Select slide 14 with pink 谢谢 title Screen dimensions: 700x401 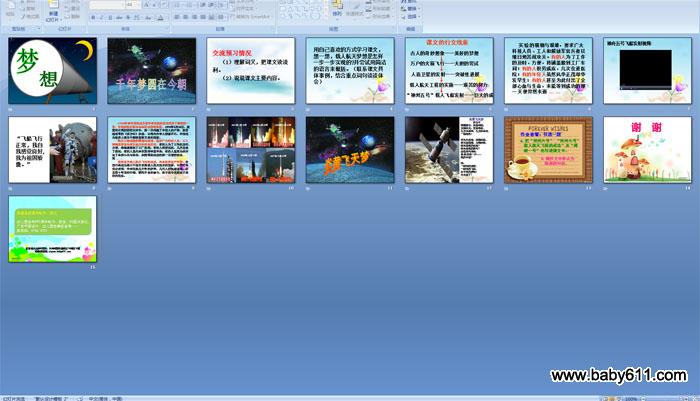647,150
